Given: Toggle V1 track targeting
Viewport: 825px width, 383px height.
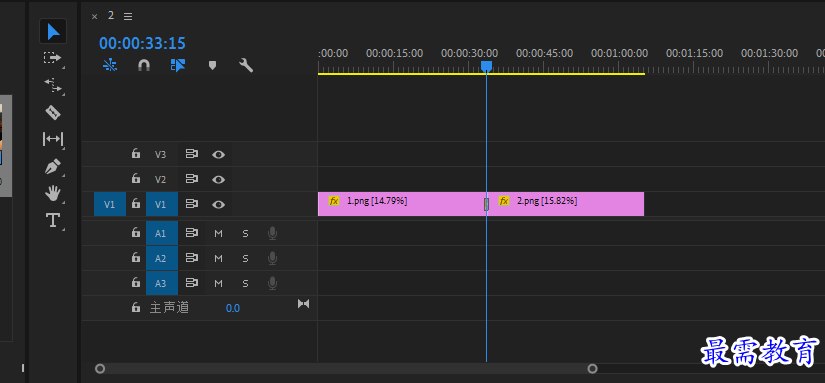Looking at the screenshot, I should coord(162,205).
